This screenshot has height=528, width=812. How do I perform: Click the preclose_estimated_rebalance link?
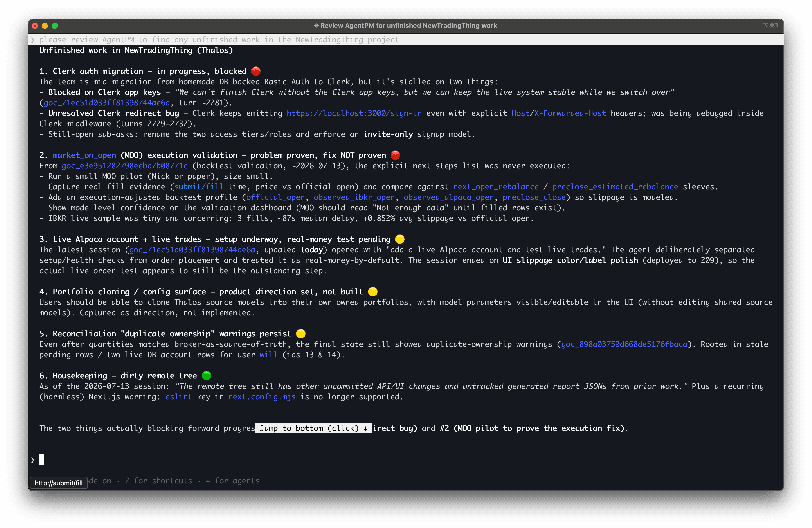615,187
